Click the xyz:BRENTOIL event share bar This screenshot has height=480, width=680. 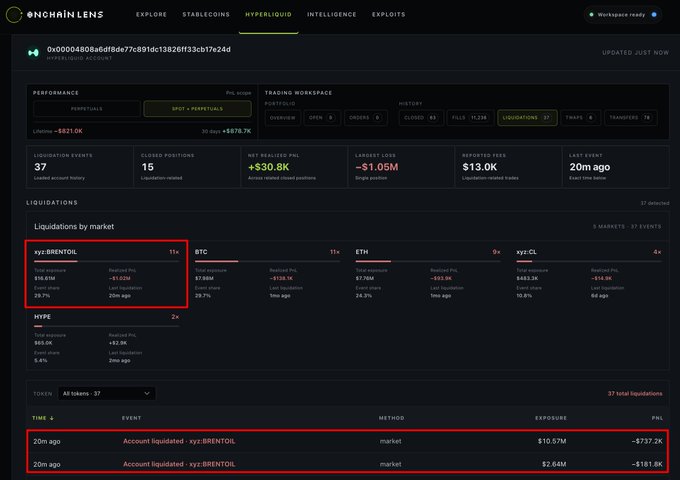tap(107, 261)
